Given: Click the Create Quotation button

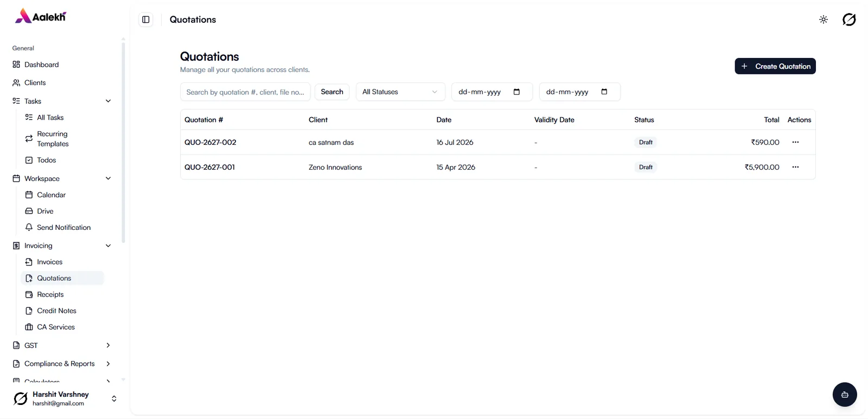Looking at the screenshot, I should [x=775, y=66].
